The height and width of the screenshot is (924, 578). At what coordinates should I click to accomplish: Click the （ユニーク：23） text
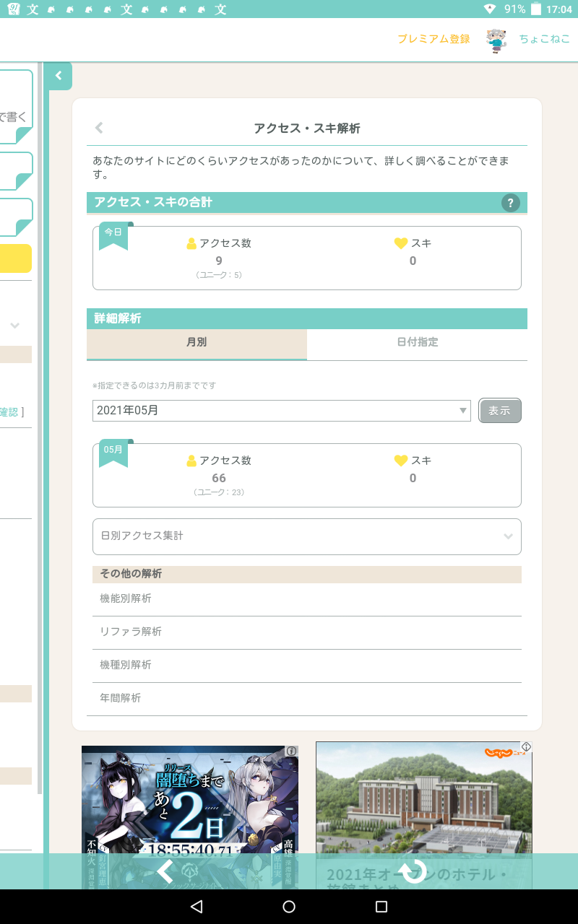click(x=219, y=492)
